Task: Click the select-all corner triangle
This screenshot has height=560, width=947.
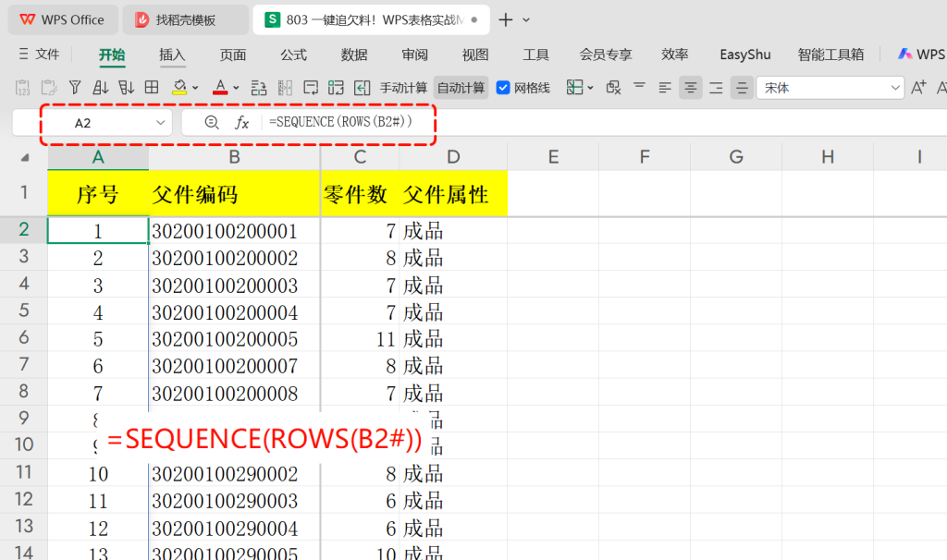Action: 24,158
